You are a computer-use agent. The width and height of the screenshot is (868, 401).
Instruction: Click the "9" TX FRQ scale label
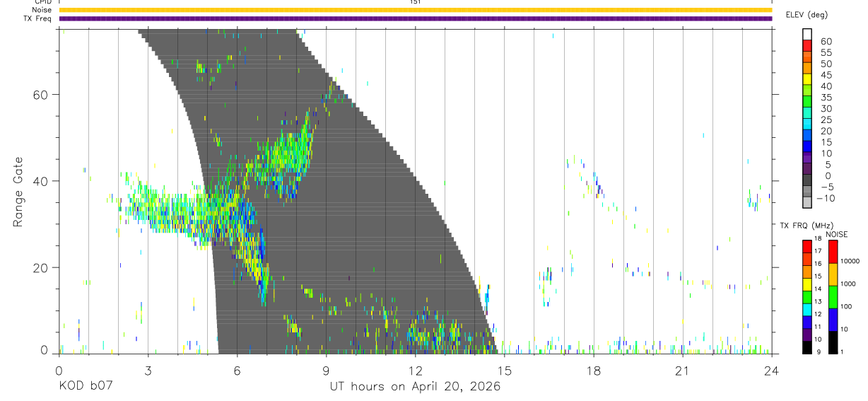pos(817,351)
